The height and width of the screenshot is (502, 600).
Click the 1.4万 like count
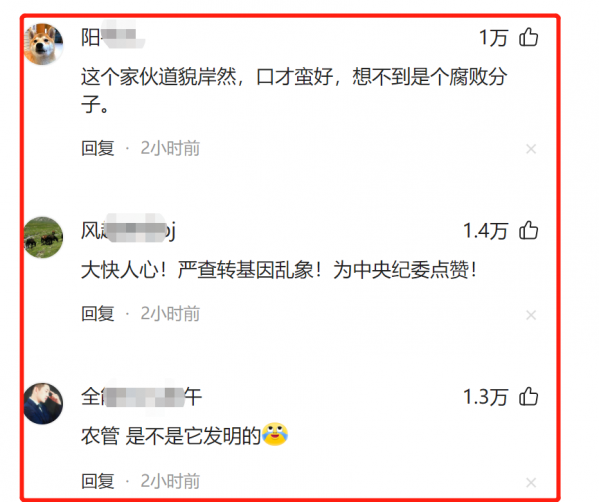485,231
